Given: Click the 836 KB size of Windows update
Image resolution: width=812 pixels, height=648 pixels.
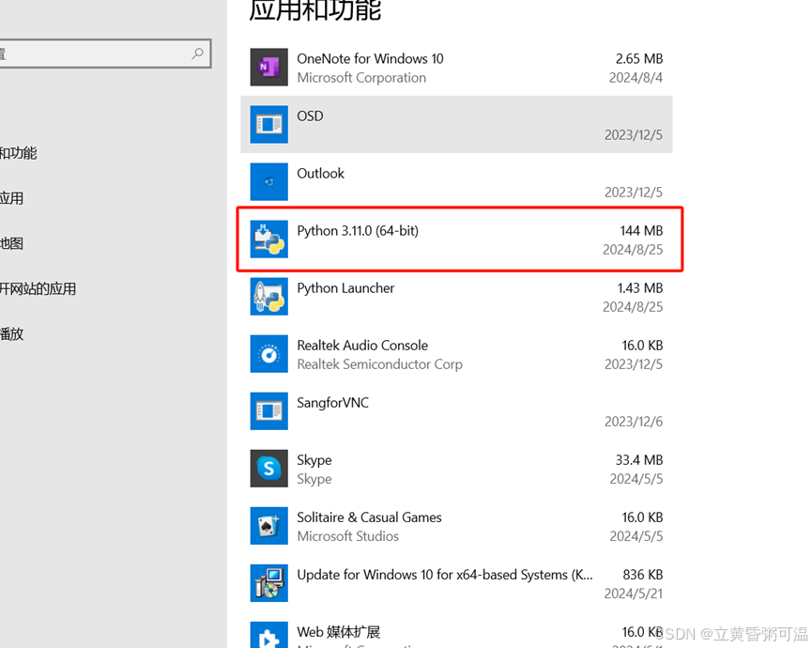Looking at the screenshot, I should pyautogui.click(x=643, y=575).
